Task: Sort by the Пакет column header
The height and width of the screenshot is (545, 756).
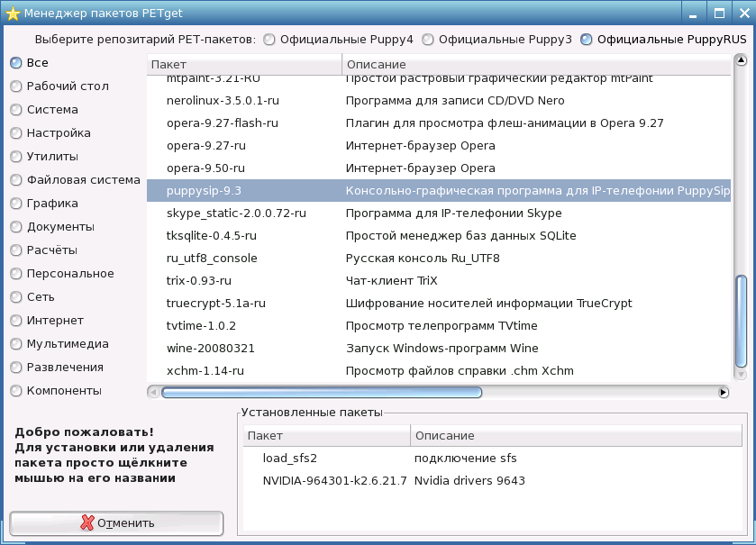Action: (x=243, y=65)
